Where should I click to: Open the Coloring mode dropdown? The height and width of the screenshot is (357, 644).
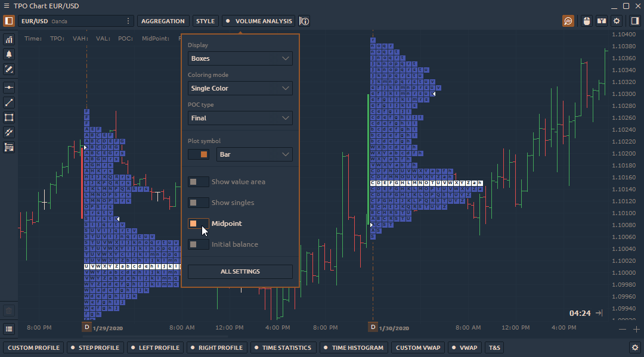coord(240,88)
